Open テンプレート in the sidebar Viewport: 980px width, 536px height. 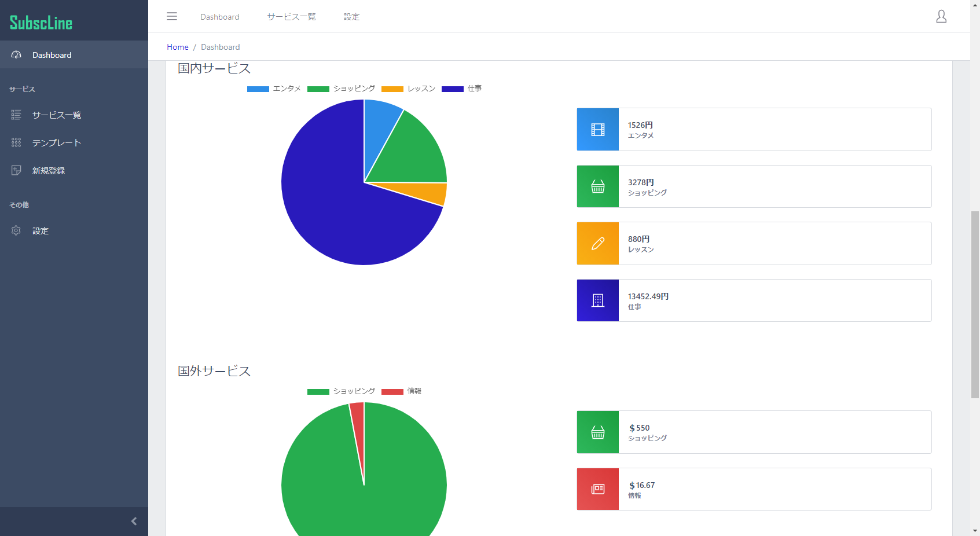(x=57, y=143)
